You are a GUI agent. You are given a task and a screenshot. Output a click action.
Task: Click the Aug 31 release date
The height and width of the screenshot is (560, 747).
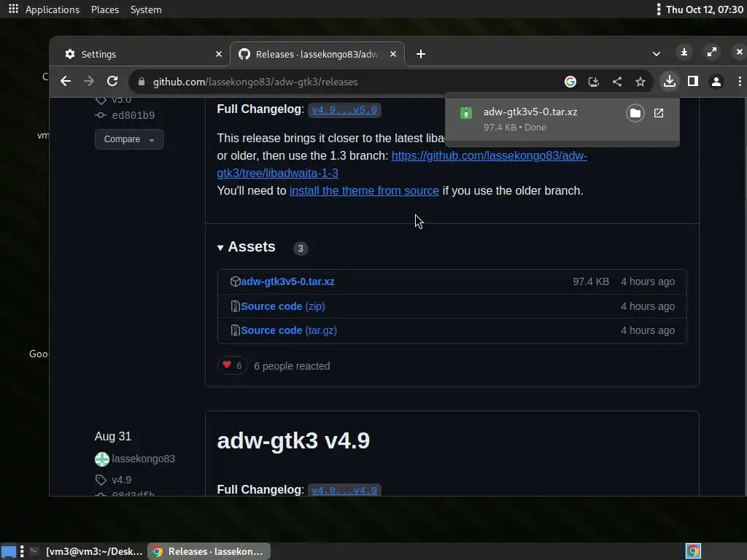(113, 436)
